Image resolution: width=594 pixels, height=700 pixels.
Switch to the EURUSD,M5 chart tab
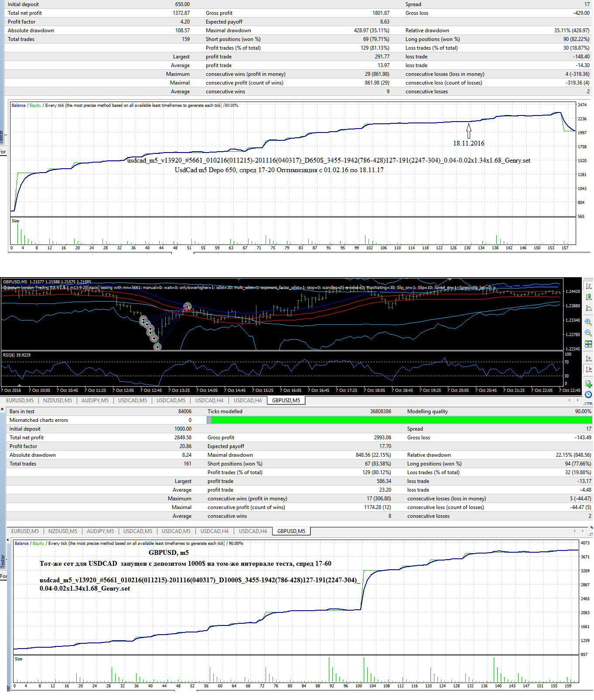click(x=20, y=400)
